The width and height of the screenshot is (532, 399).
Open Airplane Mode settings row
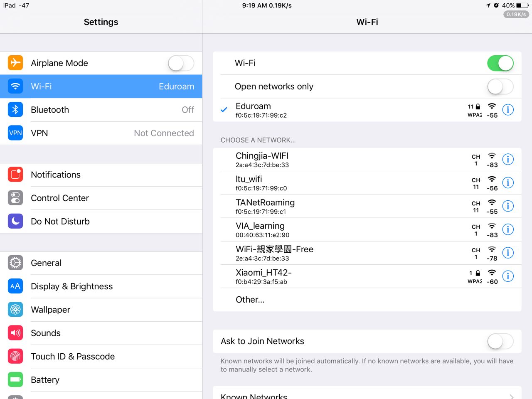tap(101, 63)
